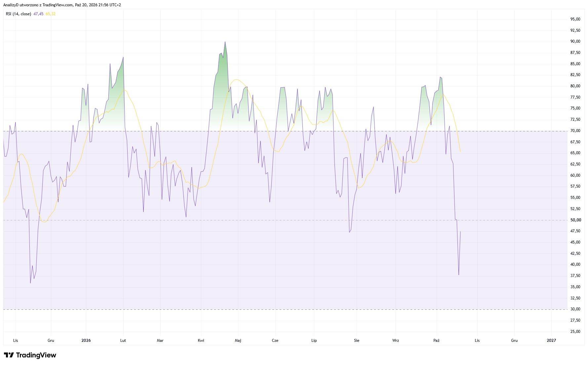Click the 60,00 label on price axis
This screenshot has width=588, height=365.
(x=575, y=175)
